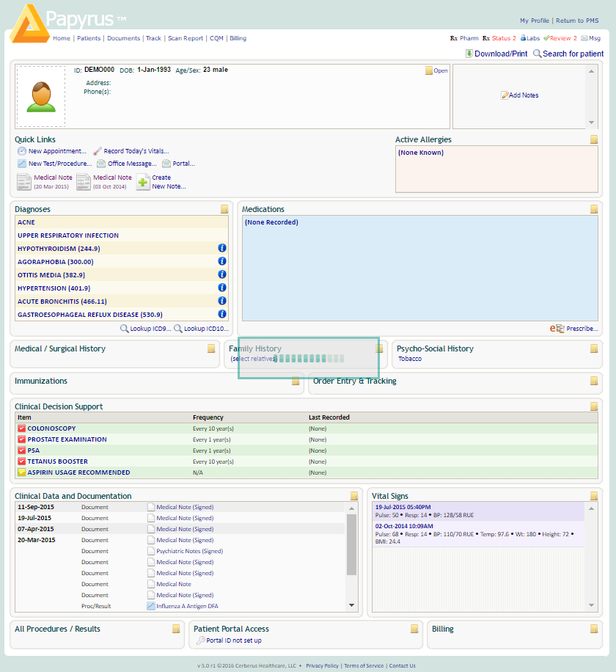Click the Rx Pharm link
The width and height of the screenshot is (616, 672).
pyautogui.click(x=464, y=38)
